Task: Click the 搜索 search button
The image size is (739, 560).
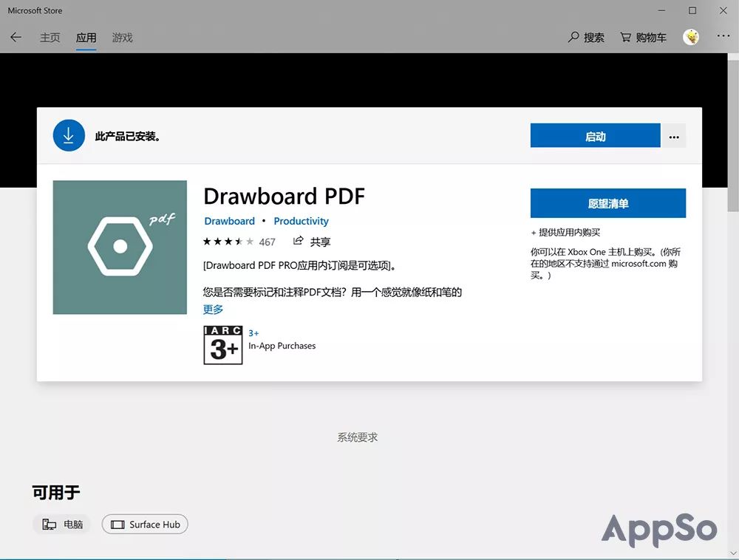Action: tap(586, 37)
